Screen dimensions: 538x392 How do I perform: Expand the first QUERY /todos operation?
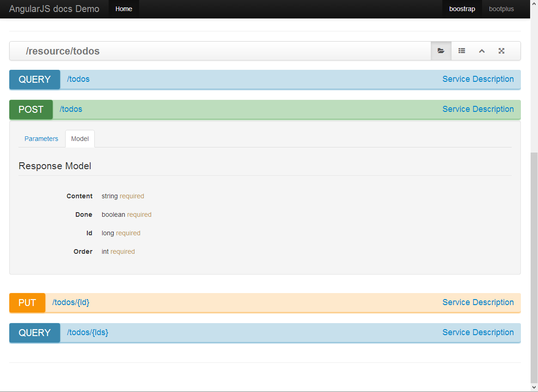coord(78,79)
